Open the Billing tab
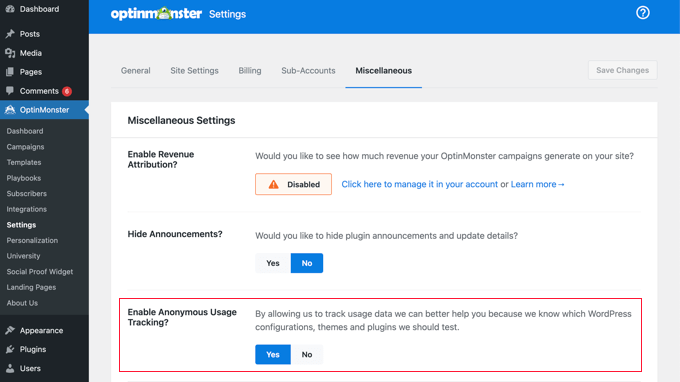Viewport: 680px width, 382px height. [x=250, y=71]
